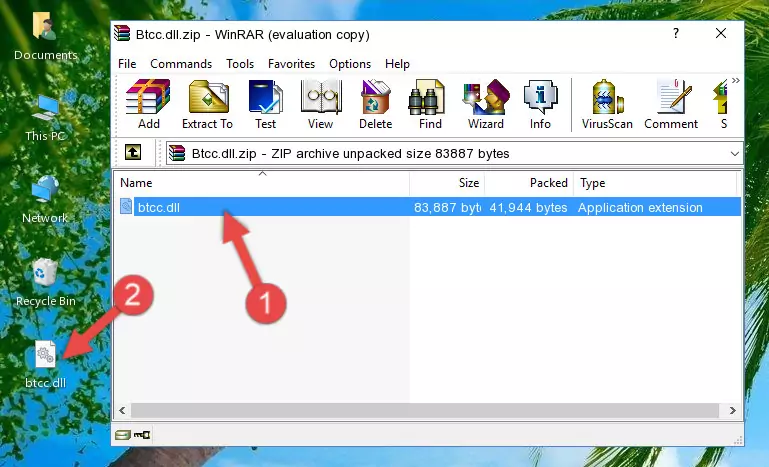Screen dimensions: 769x467
Task: Sort by the Type column header
Action: [655, 183]
